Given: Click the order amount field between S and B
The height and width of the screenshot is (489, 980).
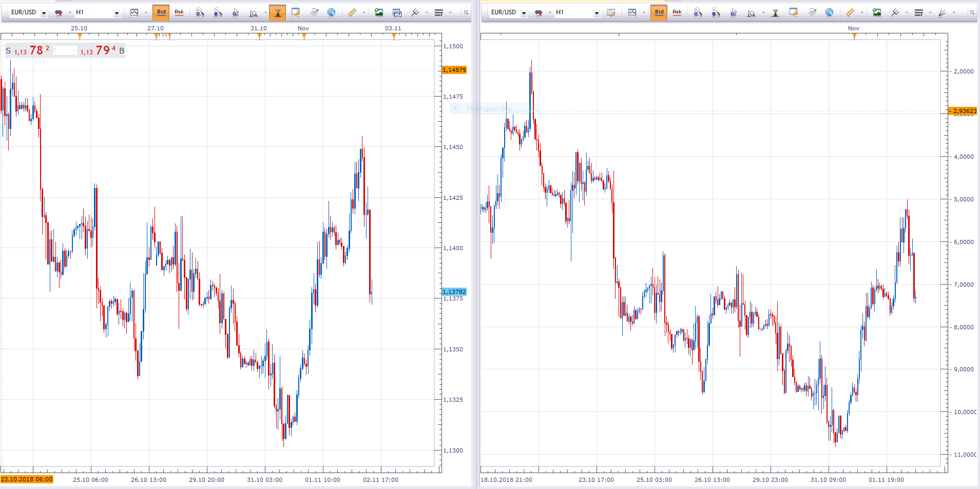Looking at the screenshot, I should (65, 50).
